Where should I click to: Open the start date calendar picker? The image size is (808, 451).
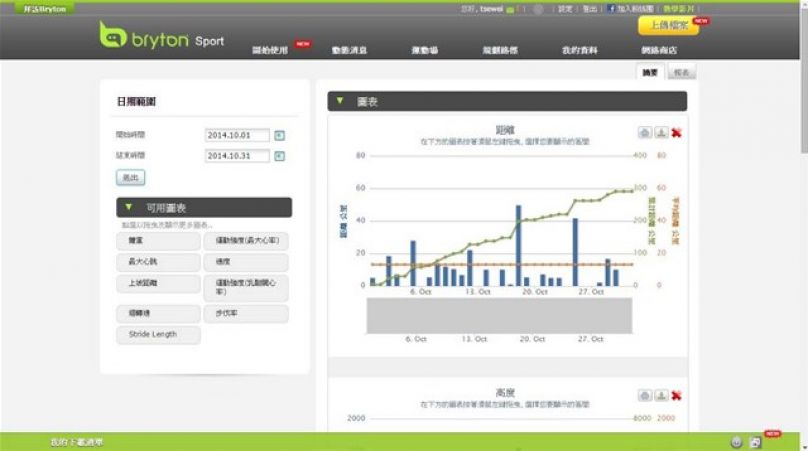tap(280, 135)
